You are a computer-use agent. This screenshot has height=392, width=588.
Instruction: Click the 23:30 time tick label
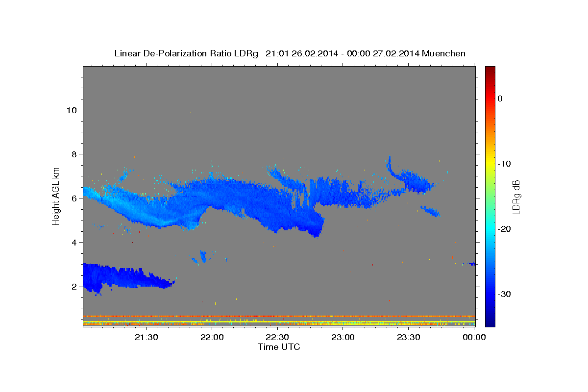point(408,337)
